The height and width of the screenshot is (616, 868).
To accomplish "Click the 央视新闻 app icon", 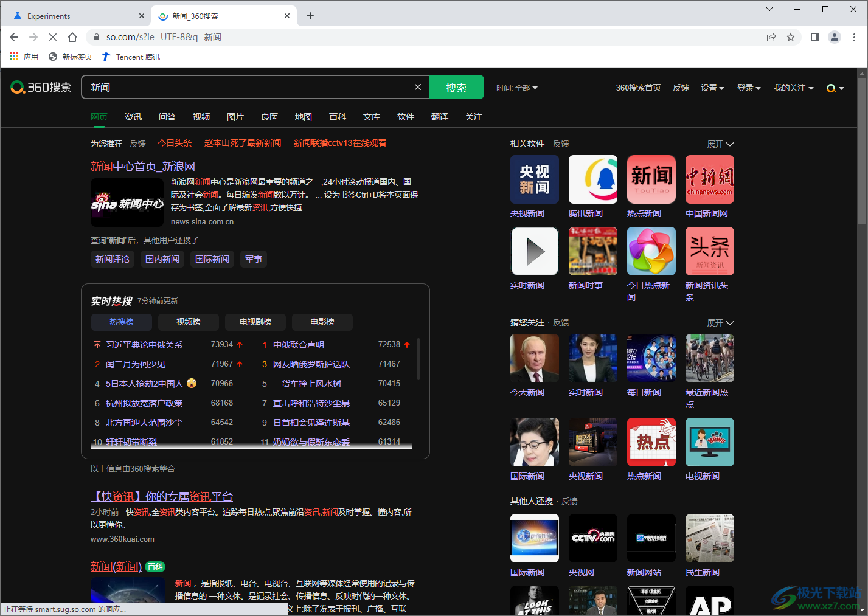I will [534, 179].
